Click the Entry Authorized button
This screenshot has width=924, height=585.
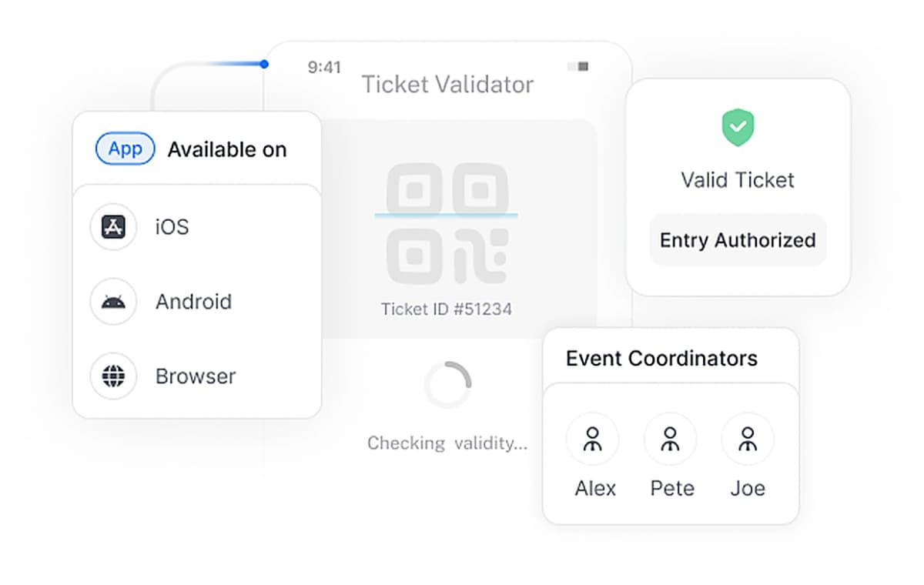[x=738, y=240]
